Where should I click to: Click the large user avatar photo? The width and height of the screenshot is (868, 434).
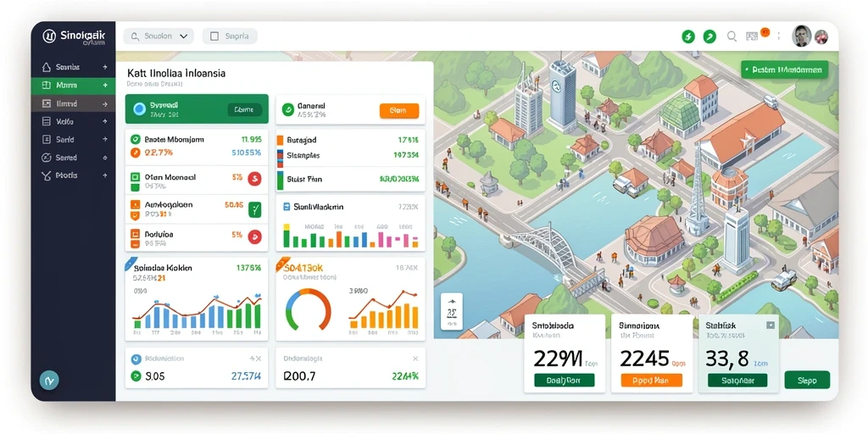802,36
